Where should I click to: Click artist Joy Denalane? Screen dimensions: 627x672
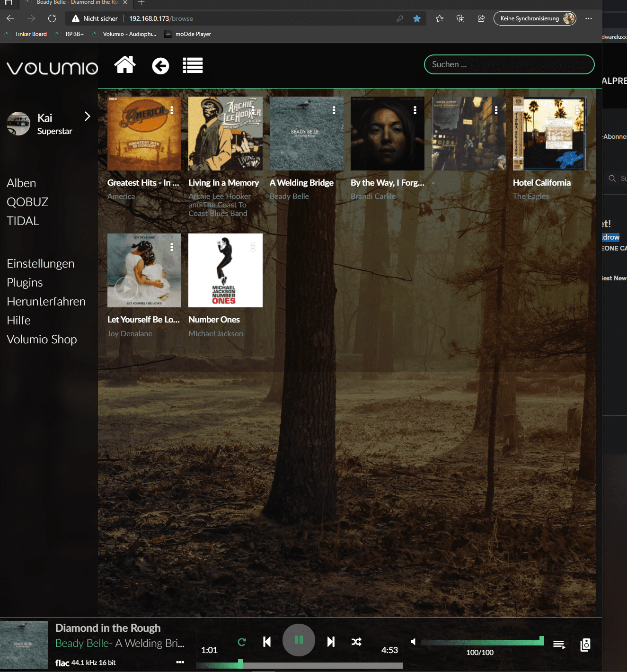(x=130, y=333)
